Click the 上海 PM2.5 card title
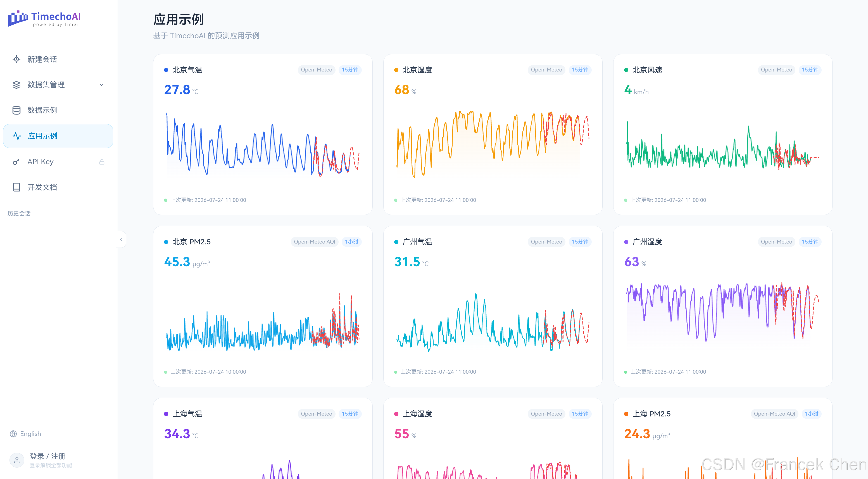 point(652,414)
